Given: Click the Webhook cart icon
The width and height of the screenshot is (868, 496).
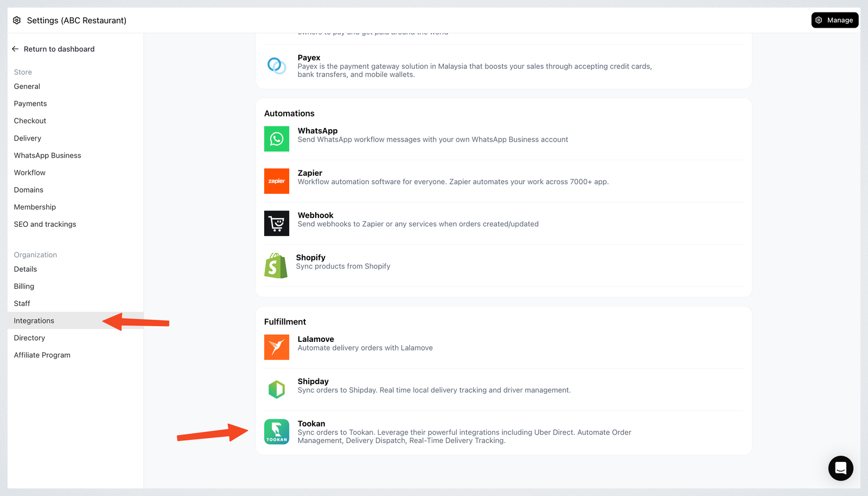Looking at the screenshot, I should point(277,224).
